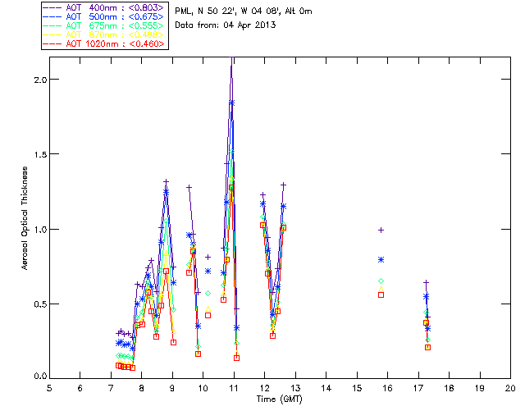Click the top purple plus marker after 17 GMT
The height and width of the screenshot is (420, 525).
pyautogui.click(x=426, y=283)
